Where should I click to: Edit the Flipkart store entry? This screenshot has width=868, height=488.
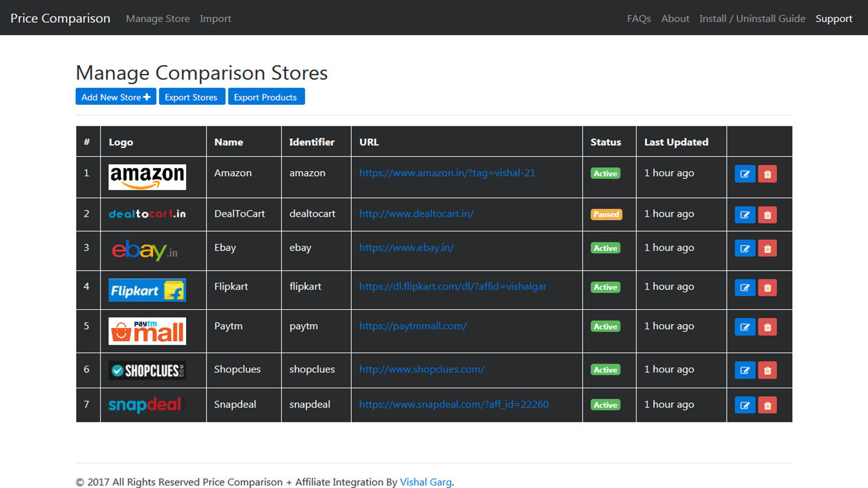[x=744, y=288]
